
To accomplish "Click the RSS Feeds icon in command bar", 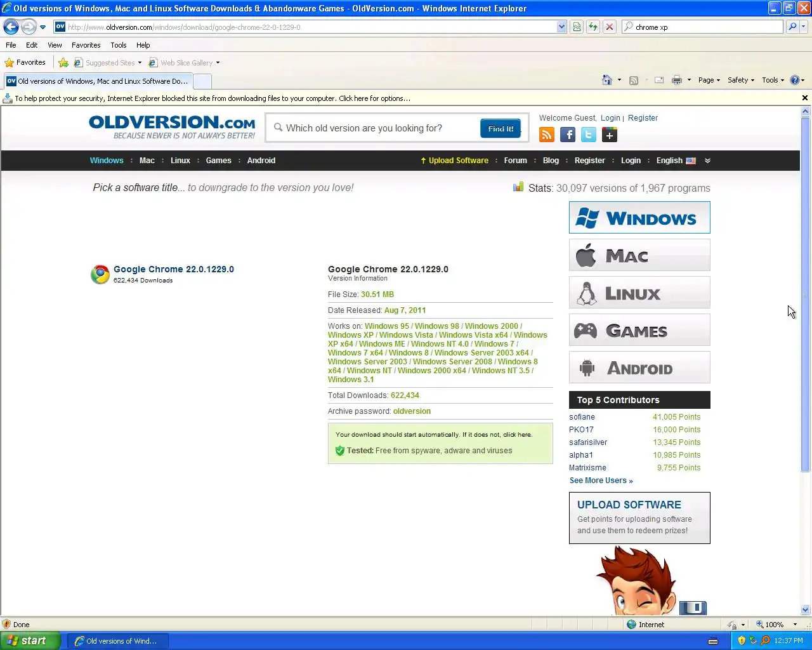I will 633,80.
